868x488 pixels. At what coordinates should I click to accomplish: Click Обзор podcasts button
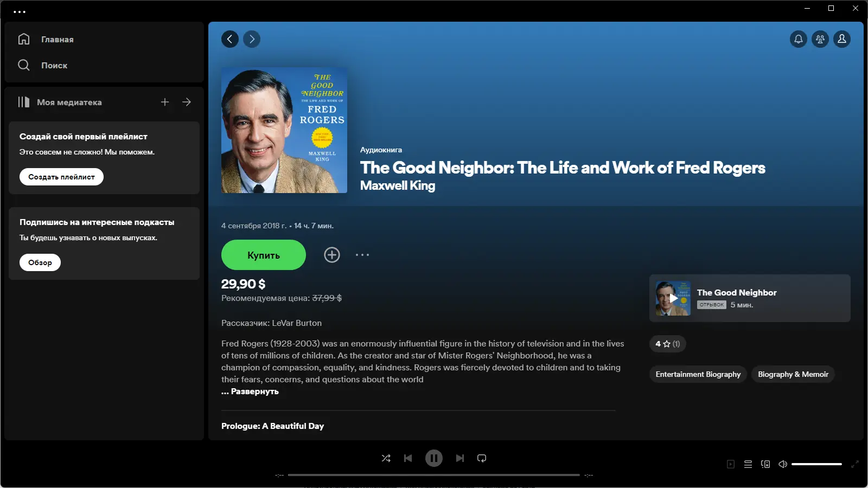[x=40, y=262]
